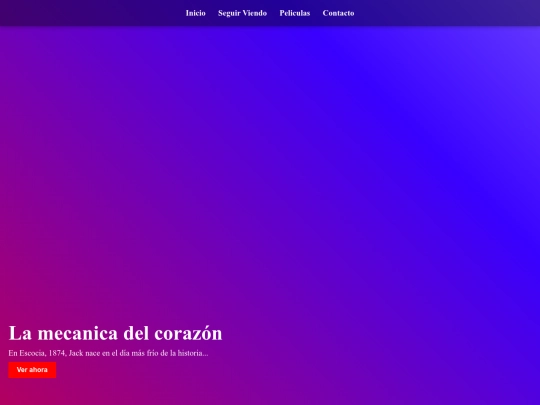Go to Seguir Viendo section
Viewport: 540px width, 405px height.
point(242,13)
